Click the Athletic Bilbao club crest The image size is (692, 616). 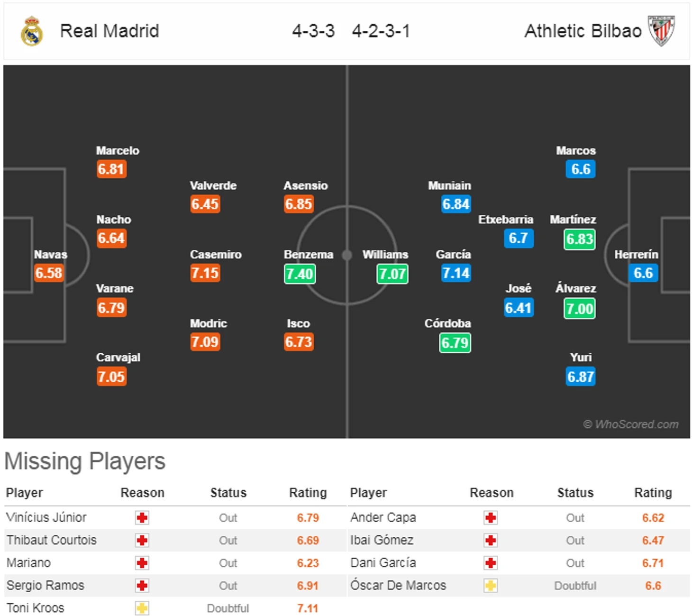pos(661,31)
